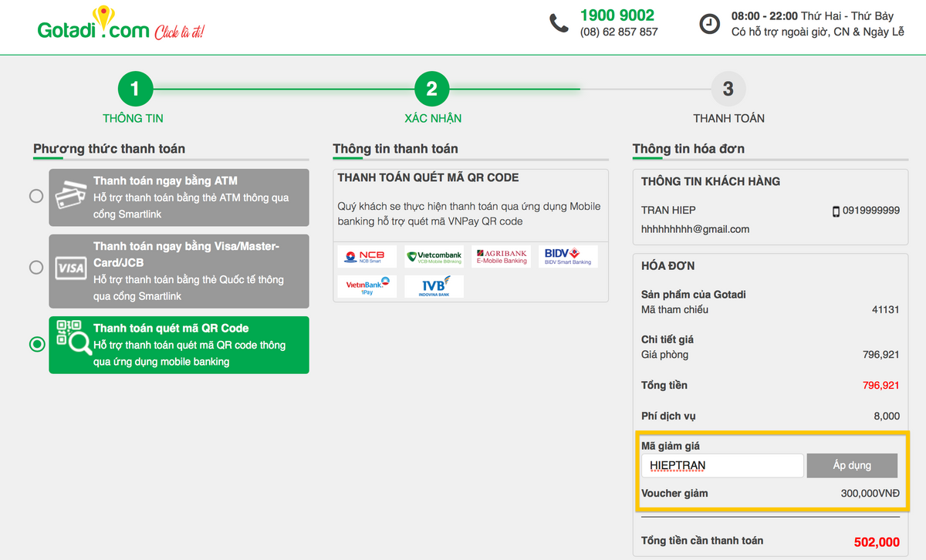Go to step 2 Xác Nhận
926x560 pixels.
click(x=432, y=89)
